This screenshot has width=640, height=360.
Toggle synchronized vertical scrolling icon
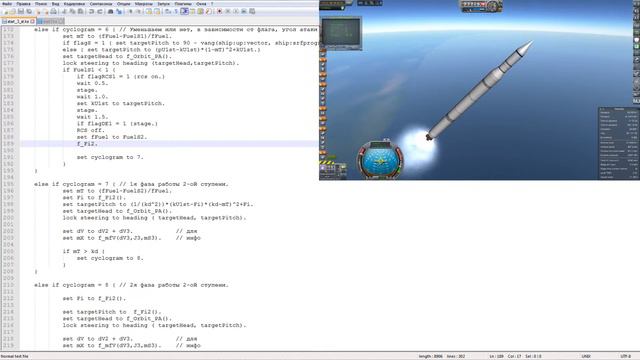(149, 11)
